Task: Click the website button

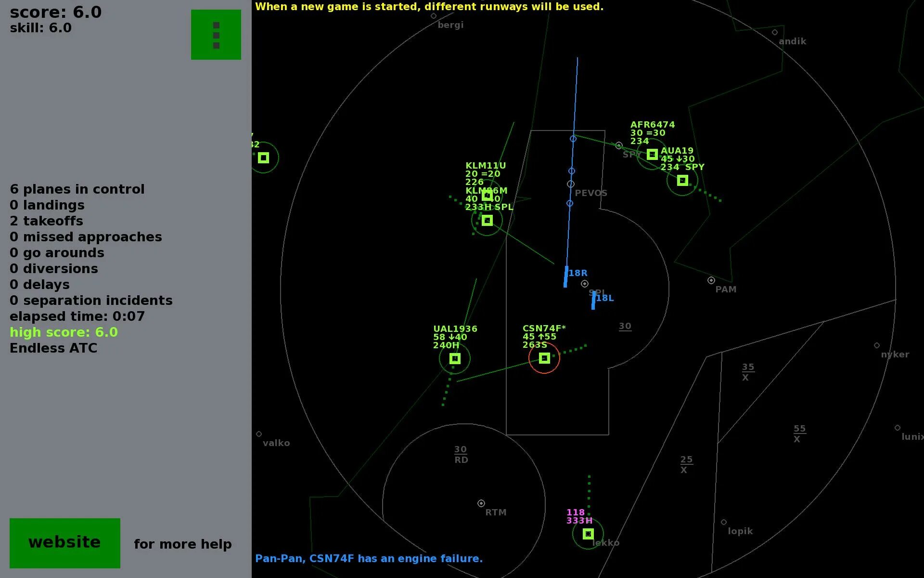Action: 64,542
